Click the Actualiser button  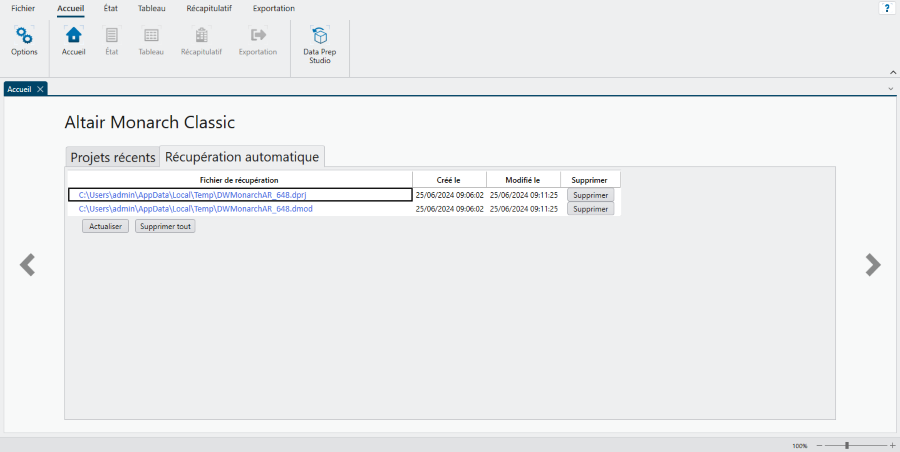tap(106, 226)
